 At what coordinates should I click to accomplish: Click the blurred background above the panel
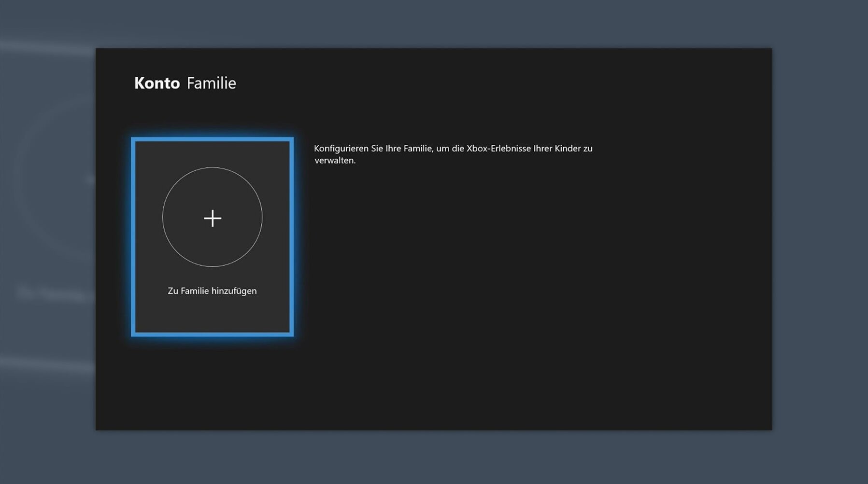coord(434,23)
